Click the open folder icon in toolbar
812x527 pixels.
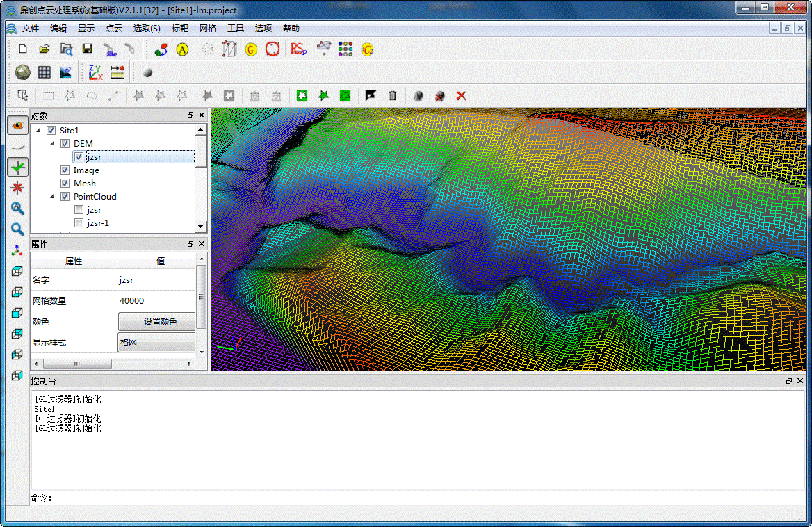44,49
